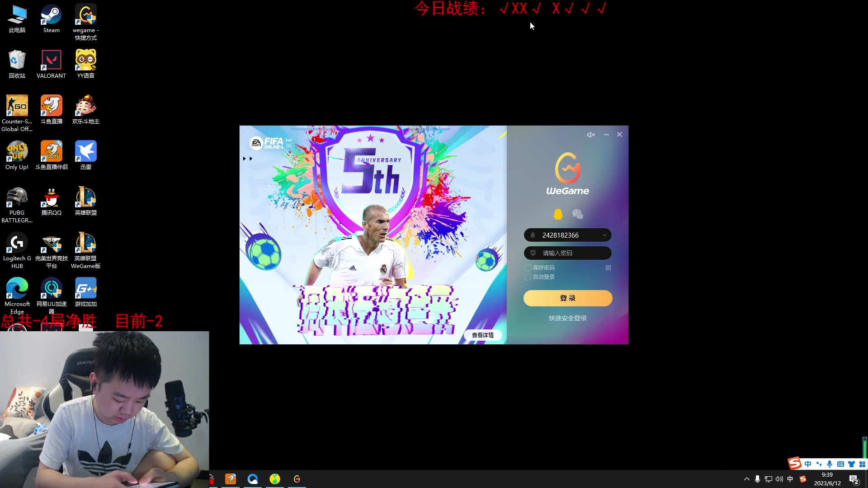Select the Logitech G HUB icon

17,250
